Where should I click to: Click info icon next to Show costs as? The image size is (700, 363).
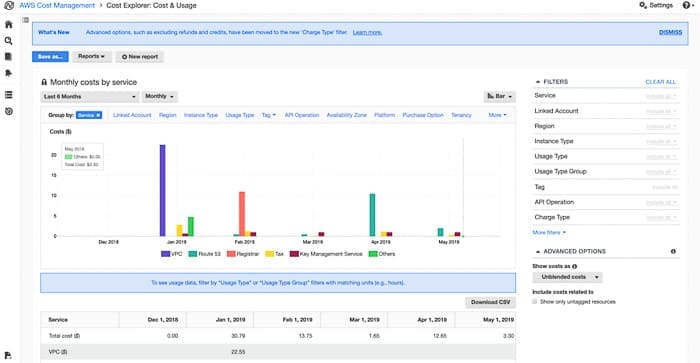[x=575, y=266]
